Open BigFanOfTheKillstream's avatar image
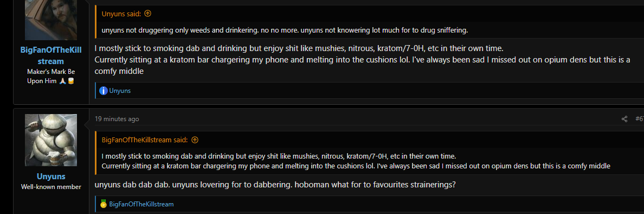This screenshot has height=214, width=644. click(x=51, y=20)
